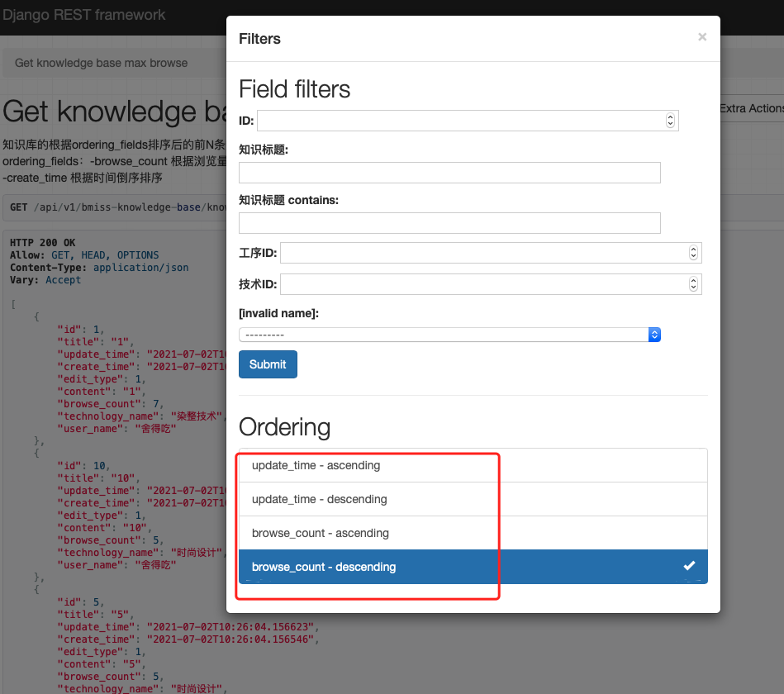Click the 技术ID input field
Screen dimensions: 784x694
point(479,283)
